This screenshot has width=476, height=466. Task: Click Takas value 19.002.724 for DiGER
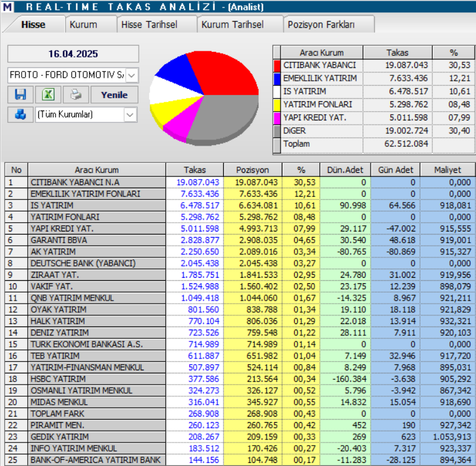(406, 131)
